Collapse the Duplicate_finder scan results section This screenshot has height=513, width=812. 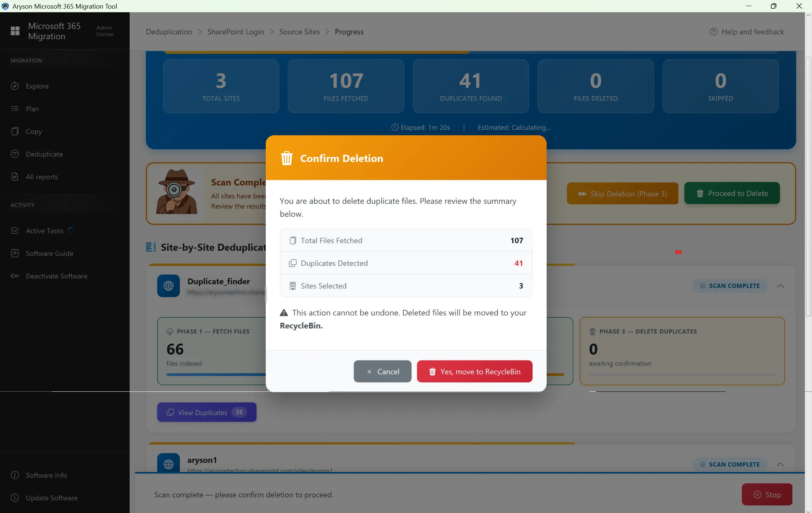click(x=781, y=286)
